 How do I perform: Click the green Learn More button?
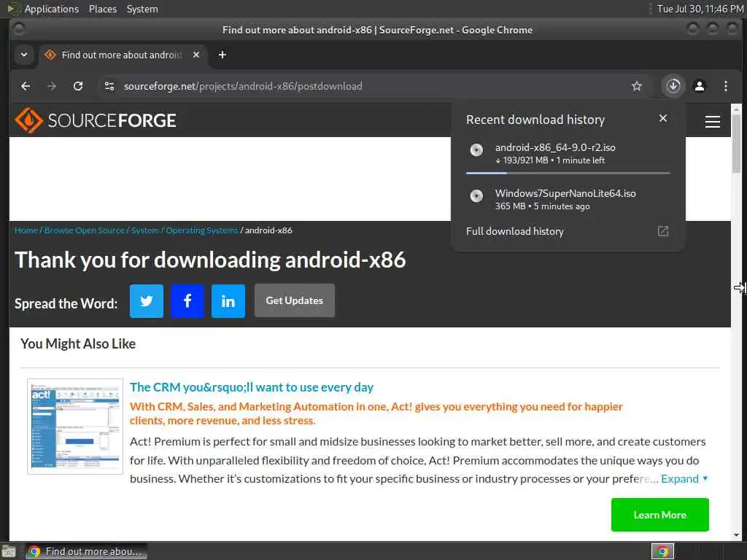coord(659,515)
